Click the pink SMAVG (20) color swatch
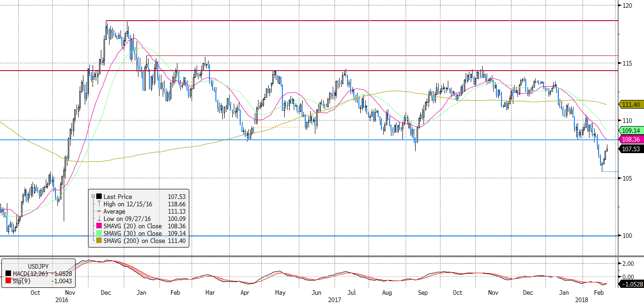Screen dimensions: 644x303 click(x=99, y=226)
